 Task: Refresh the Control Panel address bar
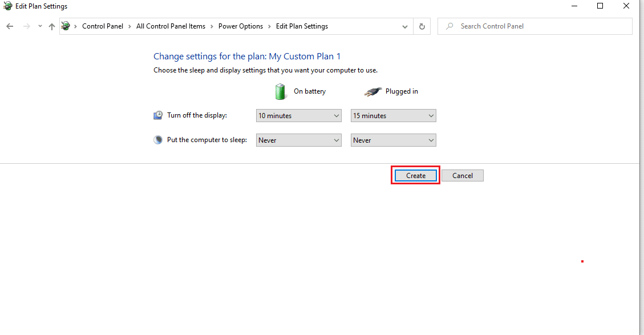422,26
